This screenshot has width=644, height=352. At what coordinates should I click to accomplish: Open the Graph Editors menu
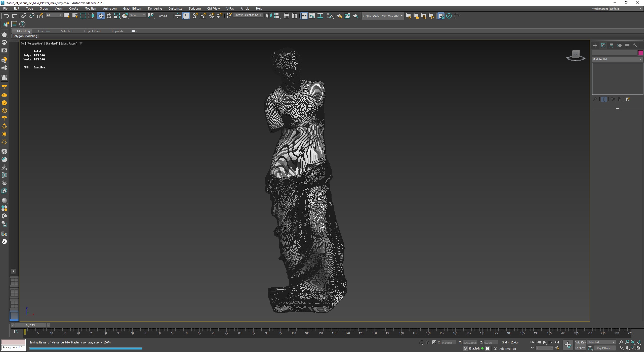pyautogui.click(x=132, y=8)
